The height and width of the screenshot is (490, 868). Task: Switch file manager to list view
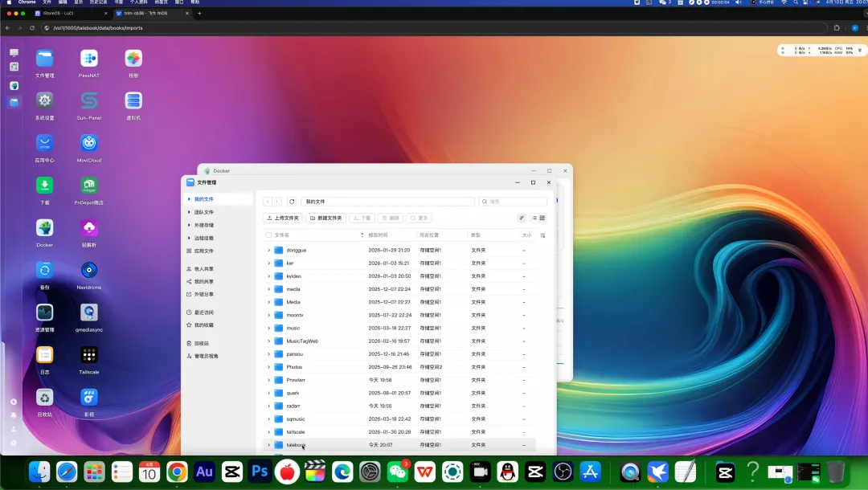coord(534,218)
